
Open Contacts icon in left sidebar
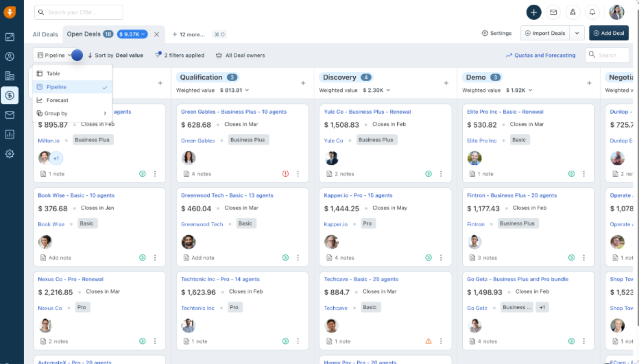[x=10, y=56]
